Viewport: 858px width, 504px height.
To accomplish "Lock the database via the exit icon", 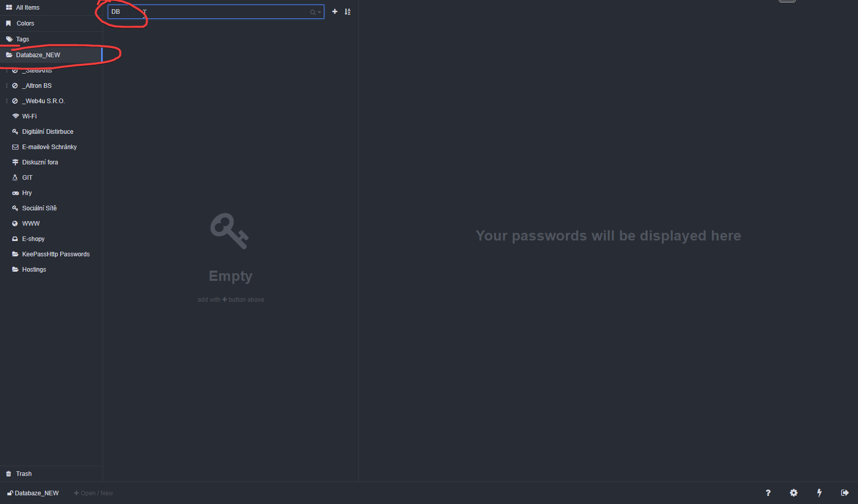I will tap(845, 493).
